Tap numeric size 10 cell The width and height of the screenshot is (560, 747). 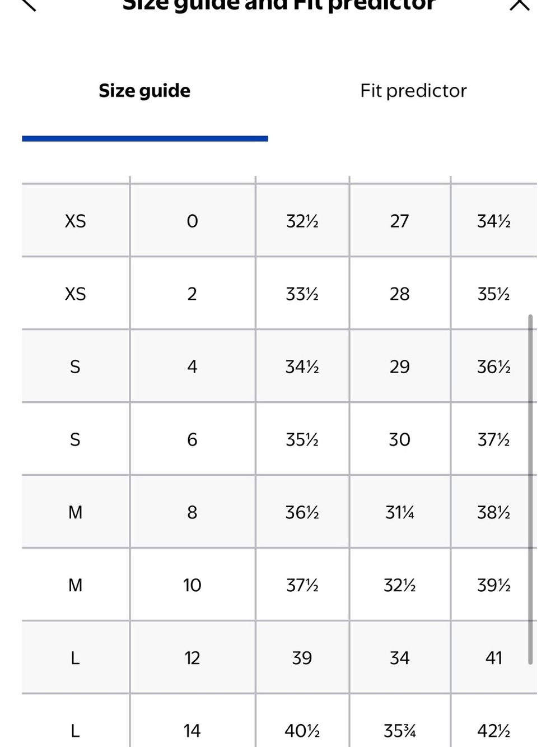tap(192, 585)
